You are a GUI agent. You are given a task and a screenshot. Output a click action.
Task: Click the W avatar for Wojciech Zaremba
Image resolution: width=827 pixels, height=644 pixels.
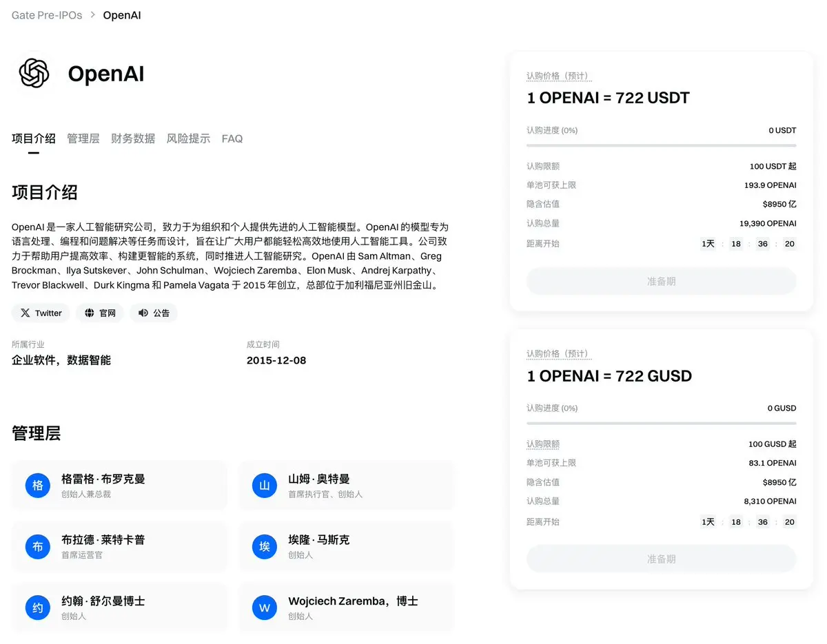click(265, 608)
